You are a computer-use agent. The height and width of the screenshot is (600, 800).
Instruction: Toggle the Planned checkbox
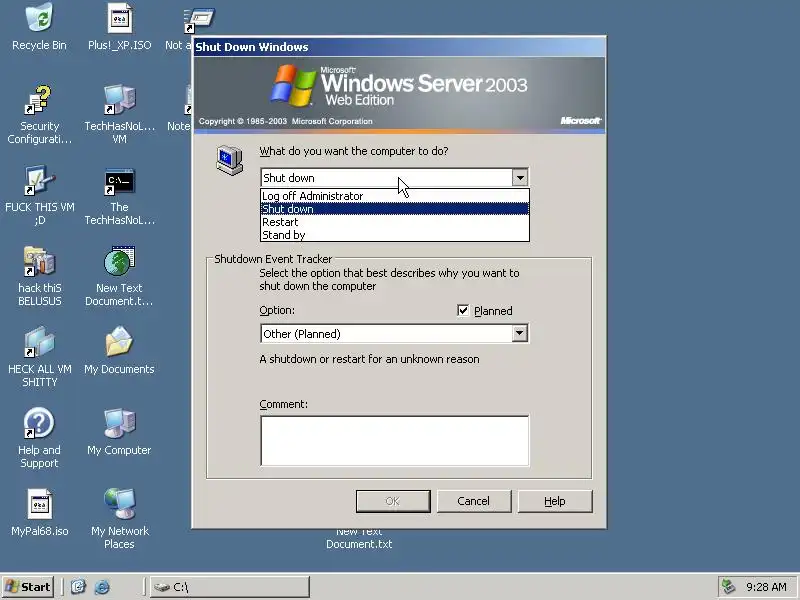463,310
